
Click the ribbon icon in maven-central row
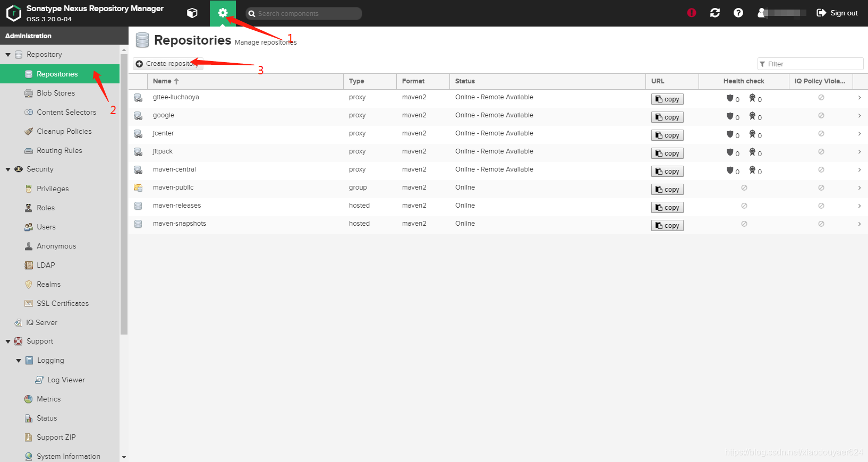[752, 170]
